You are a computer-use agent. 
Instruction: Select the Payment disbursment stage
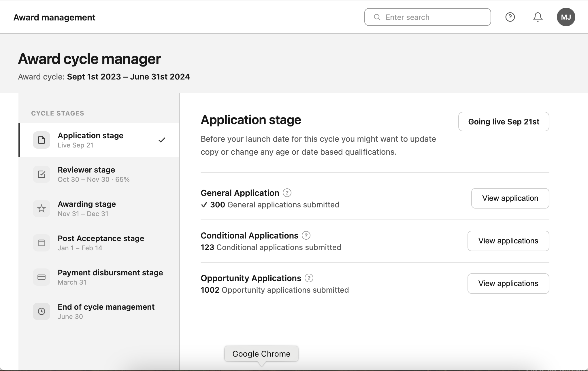[99, 277]
